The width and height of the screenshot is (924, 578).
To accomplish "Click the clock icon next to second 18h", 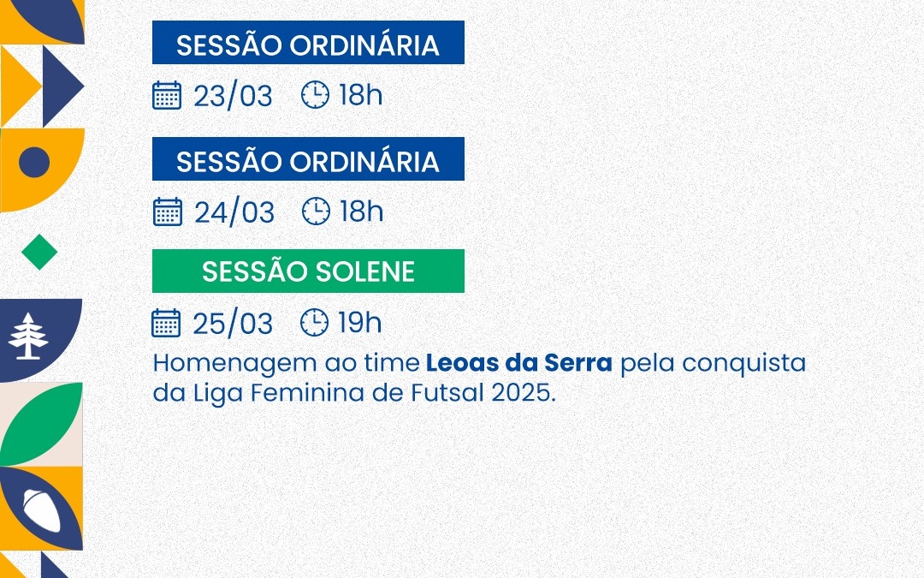I will pos(316,211).
